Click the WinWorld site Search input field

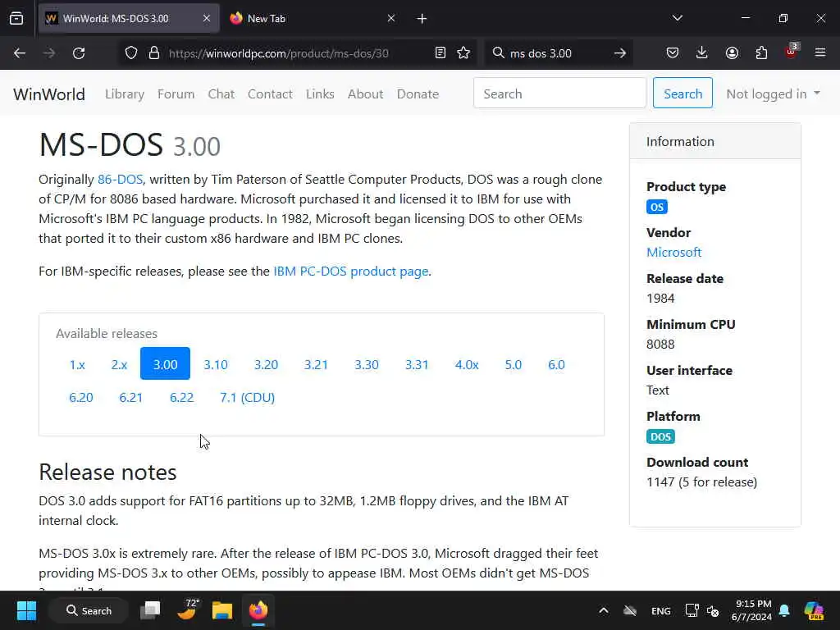click(x=559, y=93)
